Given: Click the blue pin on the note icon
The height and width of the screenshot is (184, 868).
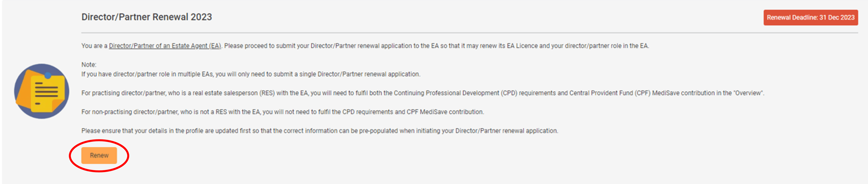Looking at the screenshot, I should (48, 76).
